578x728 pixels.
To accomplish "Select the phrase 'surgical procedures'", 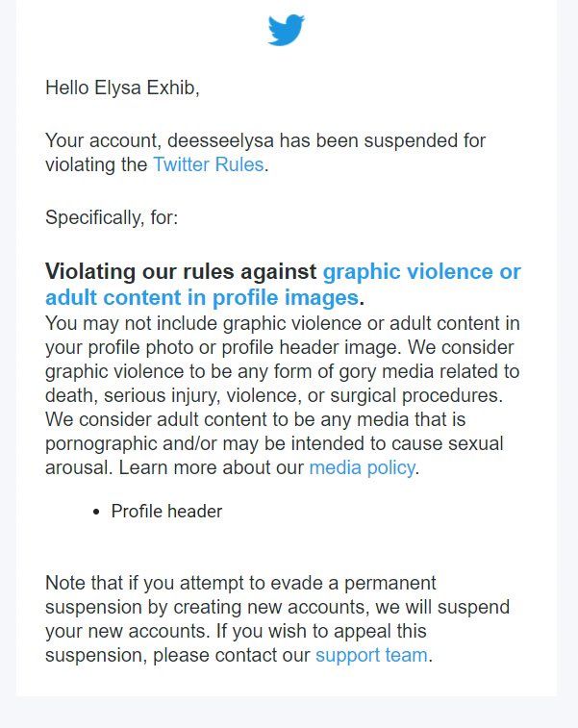I will [x=416, y=395].
